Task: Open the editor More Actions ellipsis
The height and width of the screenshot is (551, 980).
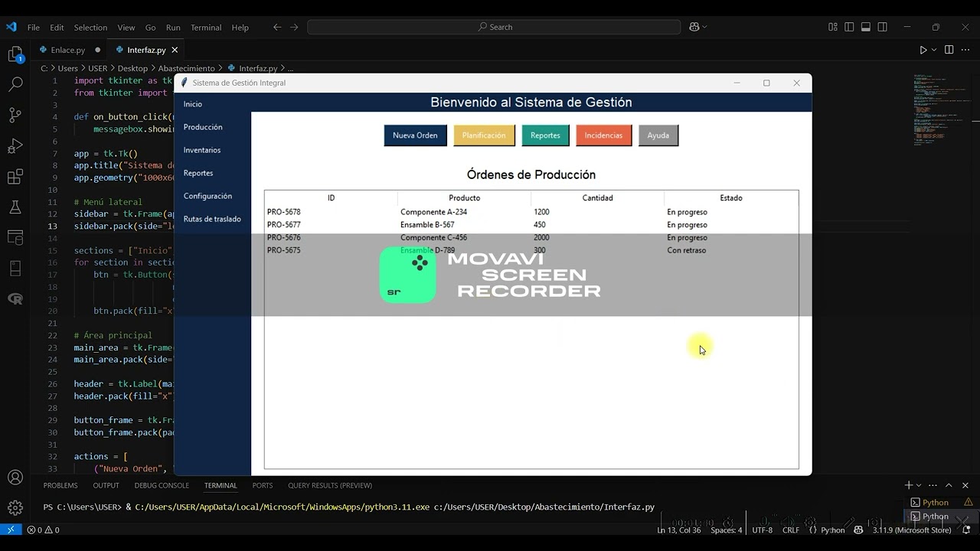Action: pyautogui.click(x=965, y=50)
